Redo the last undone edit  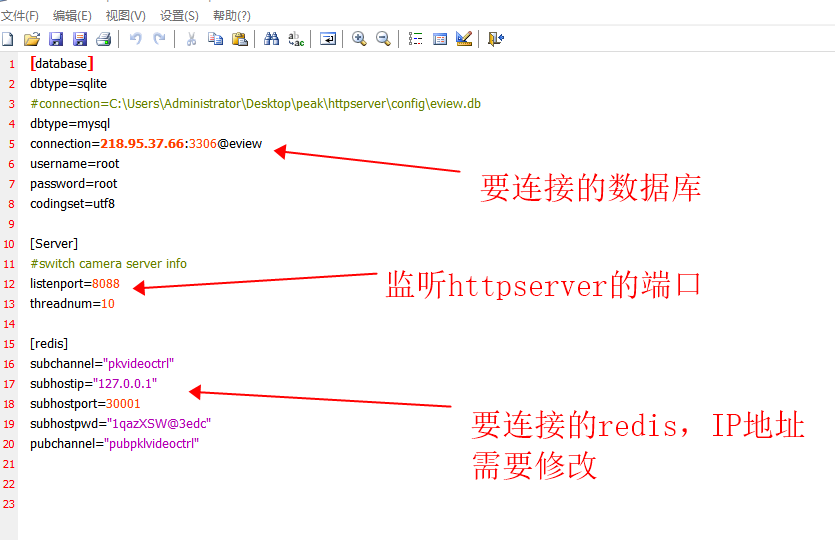point(159,39)
